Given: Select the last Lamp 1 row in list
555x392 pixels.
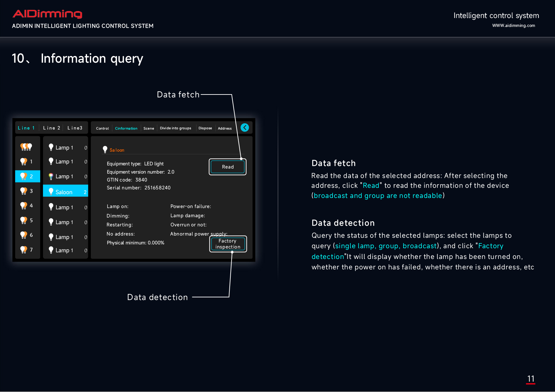Looking at the screenshot, I should click(65, 250).
